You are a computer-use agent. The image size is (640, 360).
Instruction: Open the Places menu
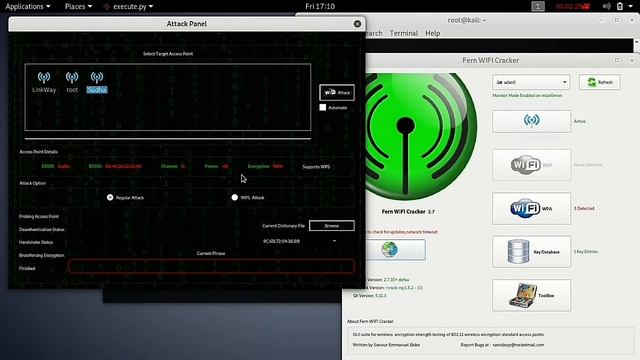78,6
